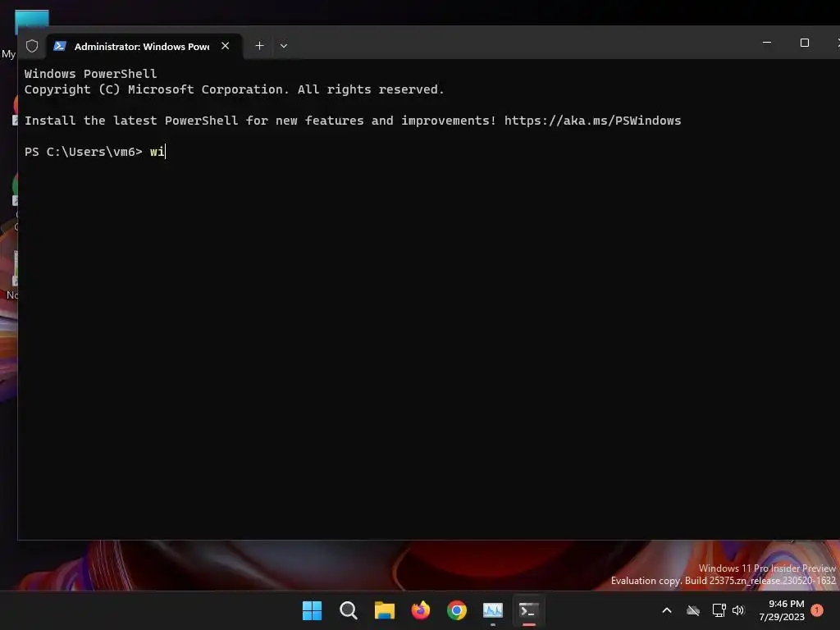Launch File Explorer from the taskbar

384,610
